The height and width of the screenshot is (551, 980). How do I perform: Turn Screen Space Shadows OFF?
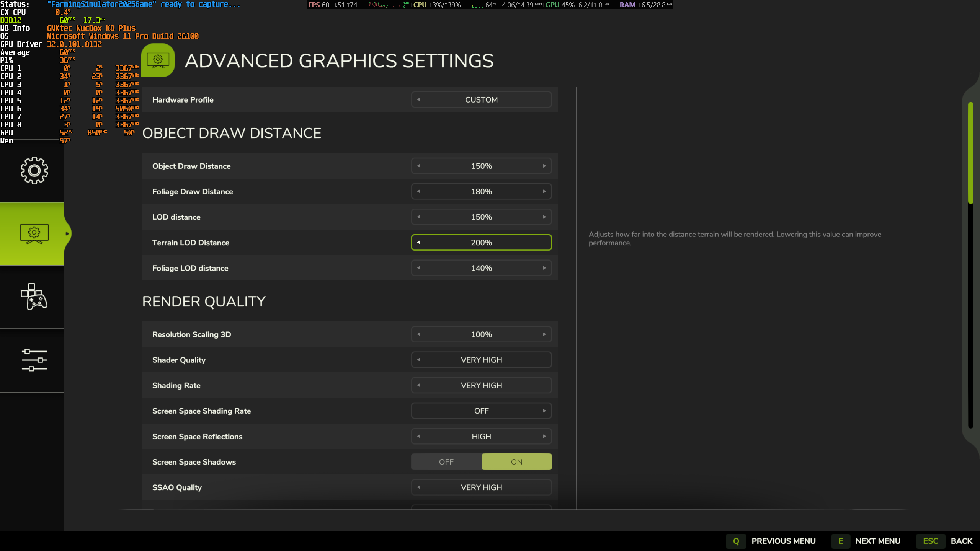[446, 462]
